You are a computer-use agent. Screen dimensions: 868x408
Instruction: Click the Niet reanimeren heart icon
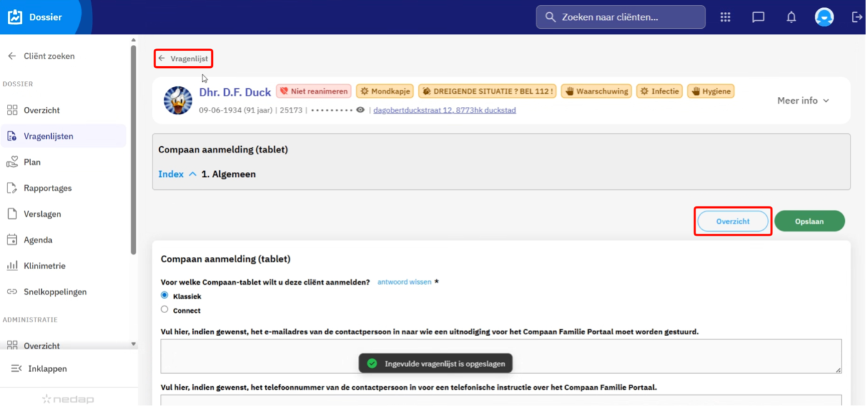[x=284, y=91]
